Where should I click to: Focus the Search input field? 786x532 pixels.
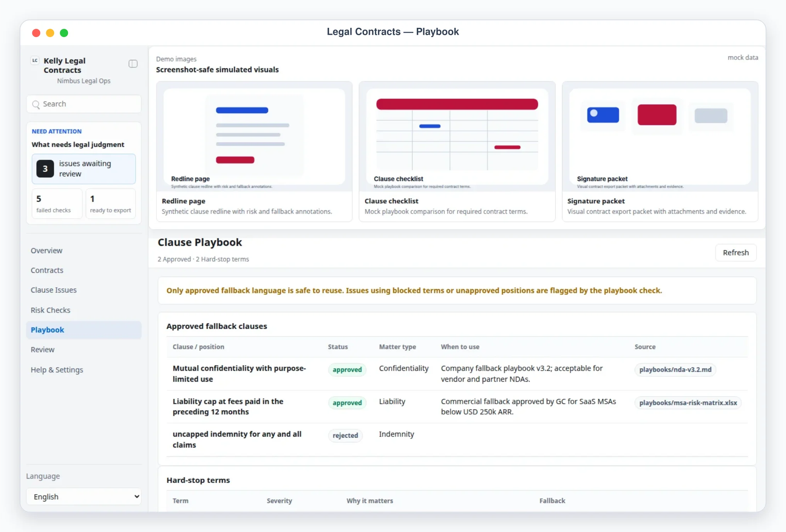(x=84, y=104)
